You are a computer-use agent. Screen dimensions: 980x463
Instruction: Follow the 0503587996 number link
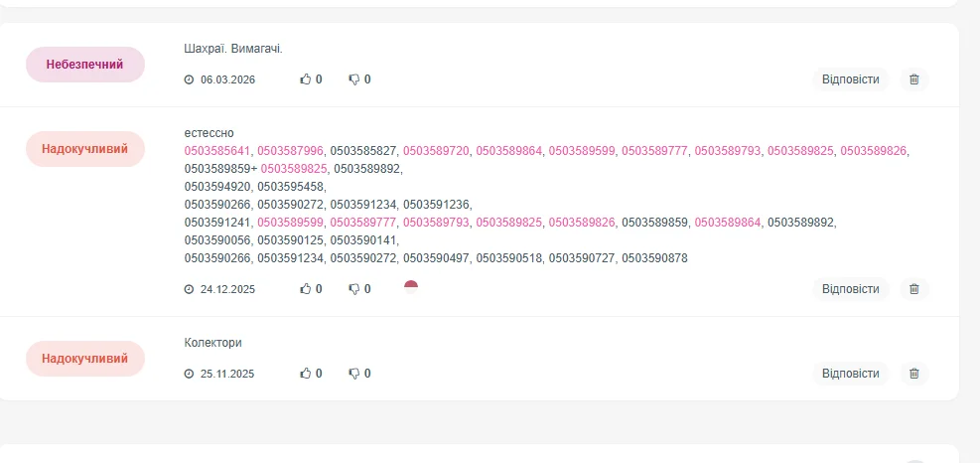290,151
